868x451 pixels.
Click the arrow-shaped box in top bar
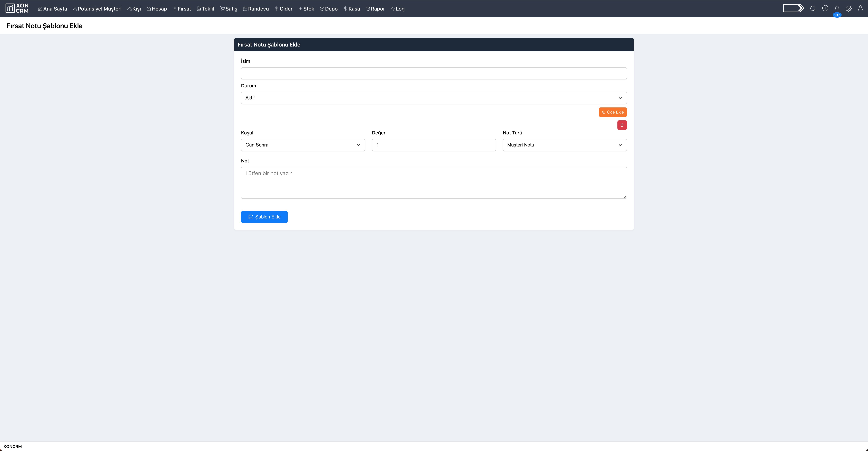(793, 8)
